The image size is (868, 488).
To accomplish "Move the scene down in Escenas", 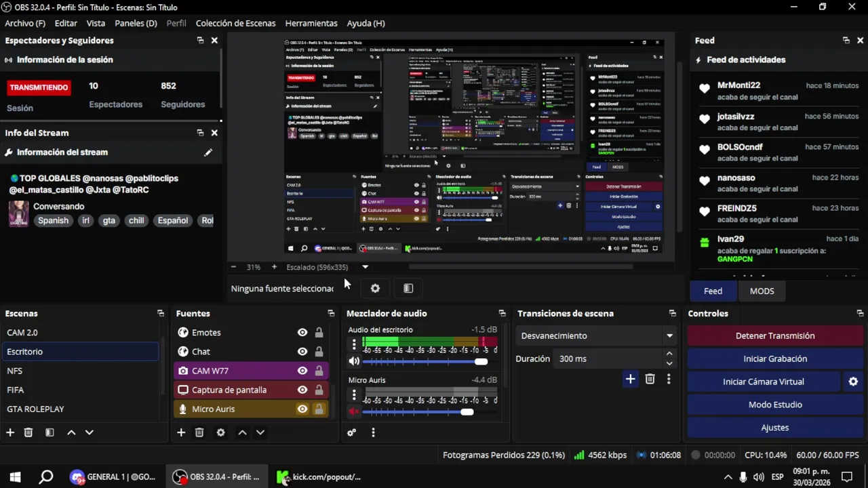I will (89, 432).
